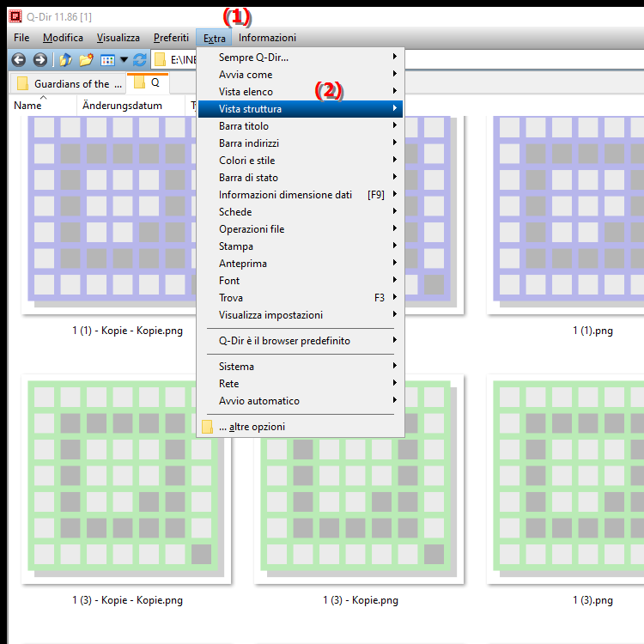This screenshot has width=644, height=644.
Task: Open the Schede submenu
Action: [301, 212]
